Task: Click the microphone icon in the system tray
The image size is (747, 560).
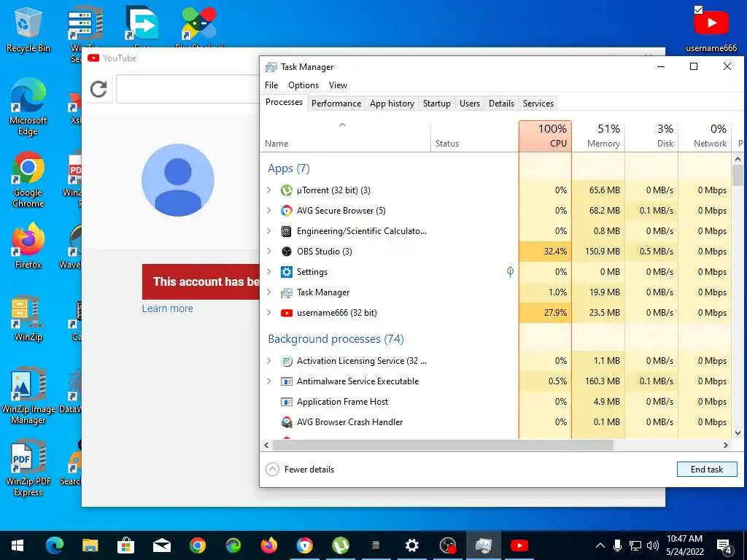Action: (617, 545)
